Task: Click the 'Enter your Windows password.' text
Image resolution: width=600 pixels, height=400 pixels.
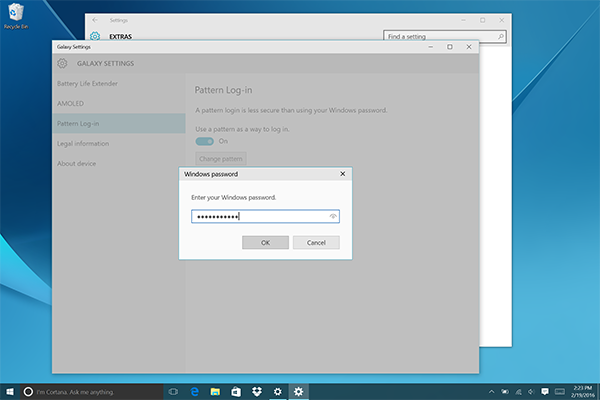Action: point(233,198)
